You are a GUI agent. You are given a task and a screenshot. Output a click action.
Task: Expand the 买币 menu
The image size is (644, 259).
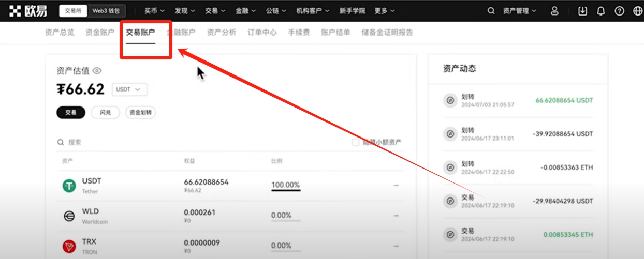(x=154, y=11)
